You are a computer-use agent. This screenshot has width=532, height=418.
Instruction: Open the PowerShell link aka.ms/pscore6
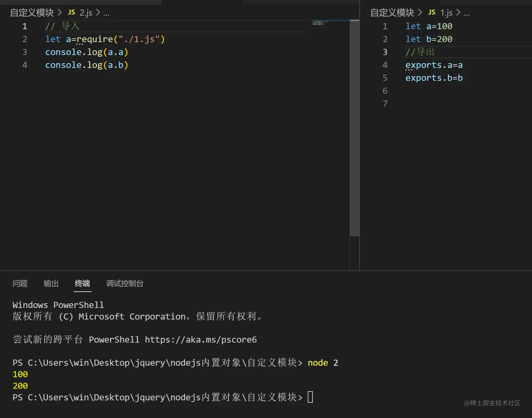tap(201, 339)
